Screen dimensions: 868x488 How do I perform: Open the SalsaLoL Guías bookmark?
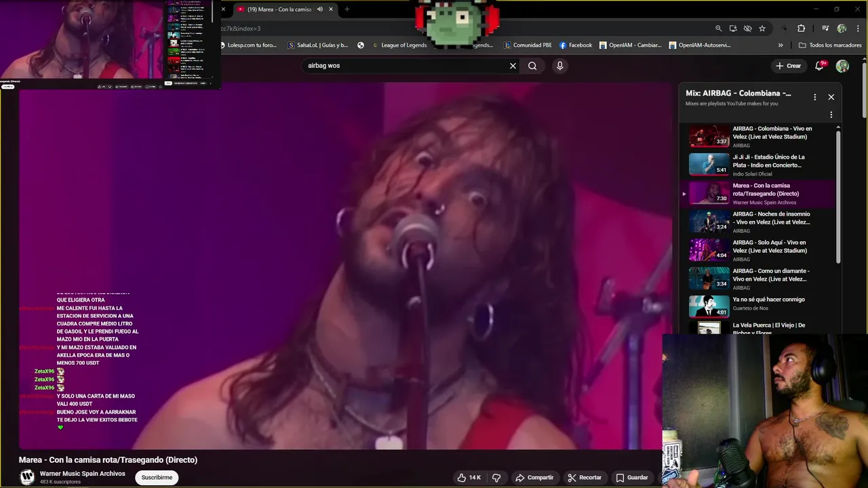pyautogui.click(x=318, y=45)
